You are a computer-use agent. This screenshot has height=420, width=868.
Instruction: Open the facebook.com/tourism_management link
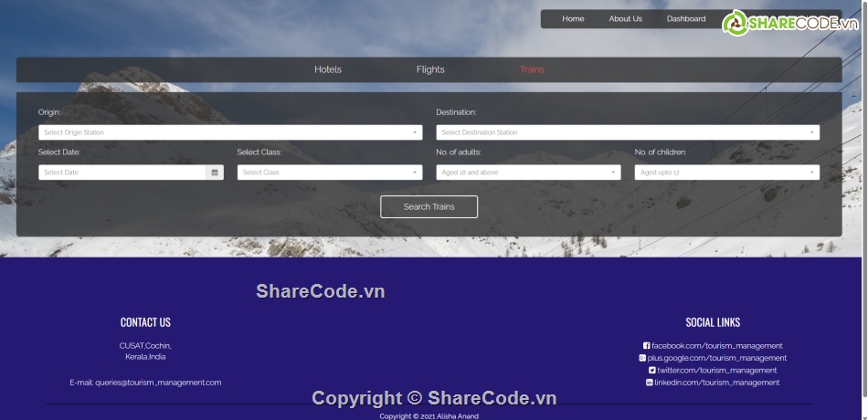[x=717, y=346]
